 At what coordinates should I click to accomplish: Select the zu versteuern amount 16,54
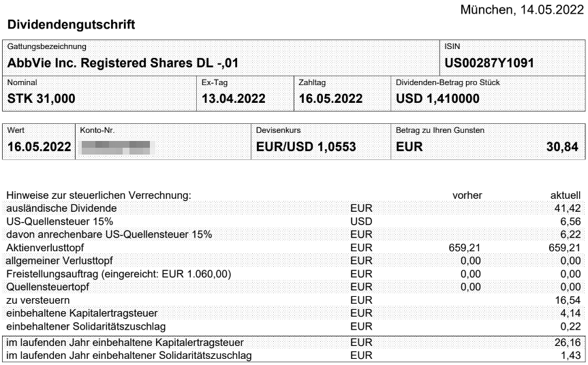[568, 300]
